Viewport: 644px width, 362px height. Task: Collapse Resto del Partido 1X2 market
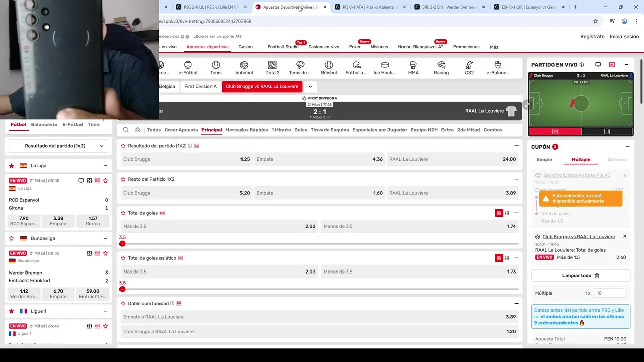coord(516,179)
